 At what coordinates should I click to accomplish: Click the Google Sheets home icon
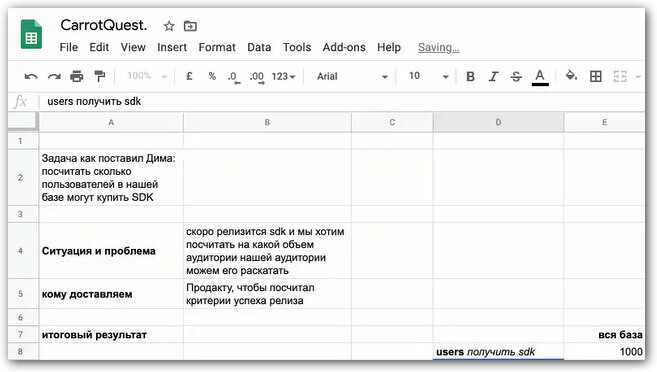coord(31,34)
